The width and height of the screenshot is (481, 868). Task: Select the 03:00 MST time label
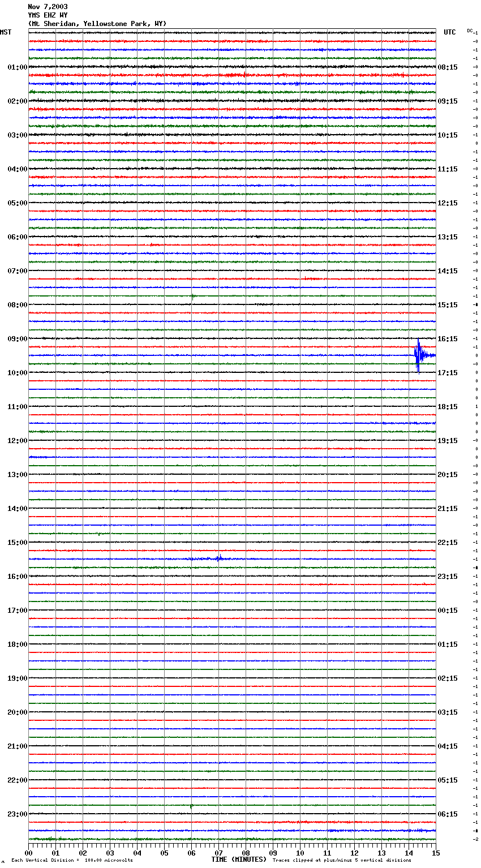point(18,135)
